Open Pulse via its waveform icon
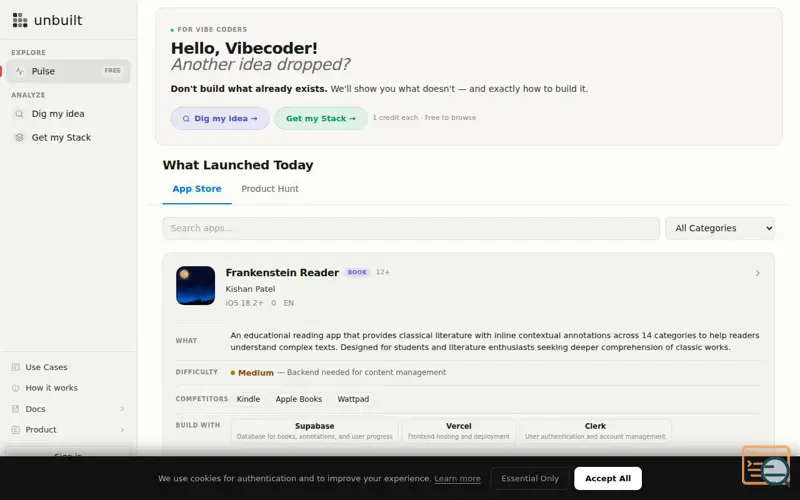The height and width of the screenshot is (500, 800). 19,71
